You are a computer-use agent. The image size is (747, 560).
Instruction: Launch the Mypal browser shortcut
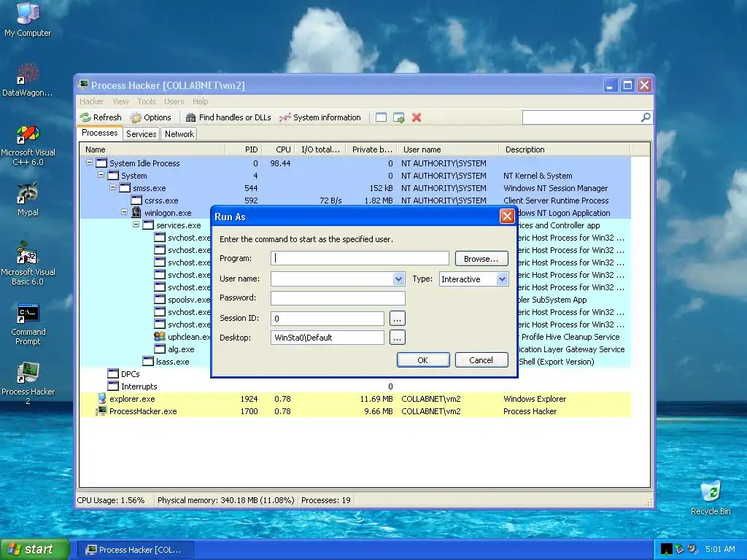[x=28, y=199]
